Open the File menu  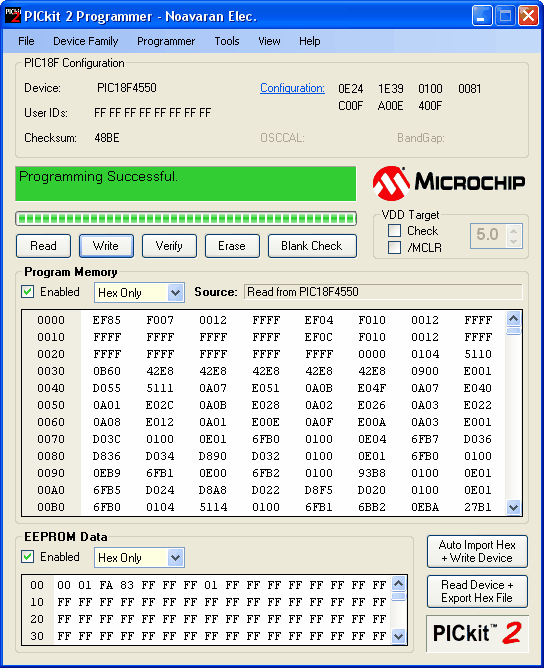pyautogui.click(x=26, y=41)
